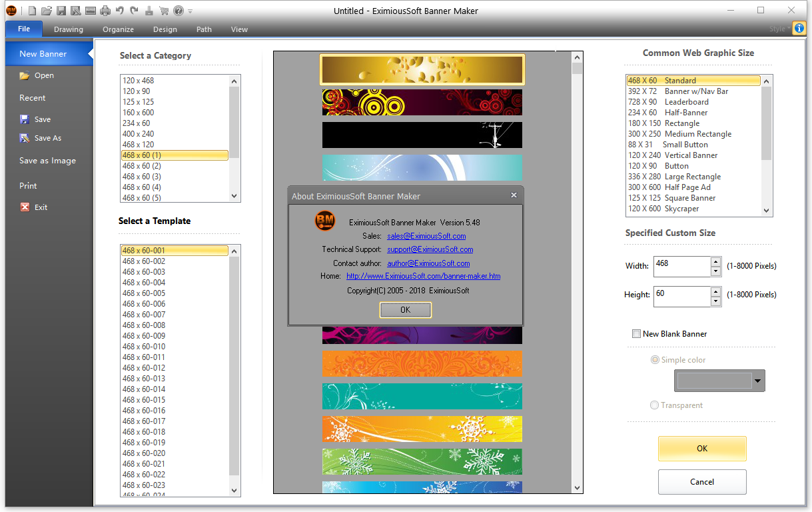Click the Help question mark icon
The width and height of the screenshot is (812, 512).
click(178, 11)
